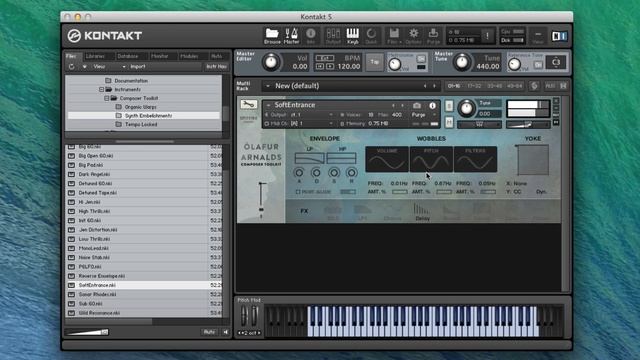The image size is (640, 360).
Task: Open the instrument Purge dropdown
Action: [x=424, y=115]
